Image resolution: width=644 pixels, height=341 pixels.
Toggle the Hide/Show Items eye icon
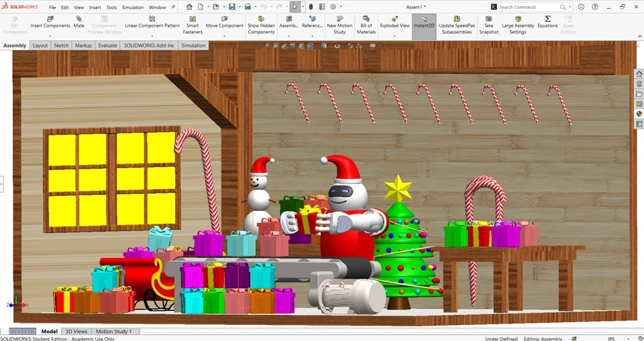click(x=337, y=46)
